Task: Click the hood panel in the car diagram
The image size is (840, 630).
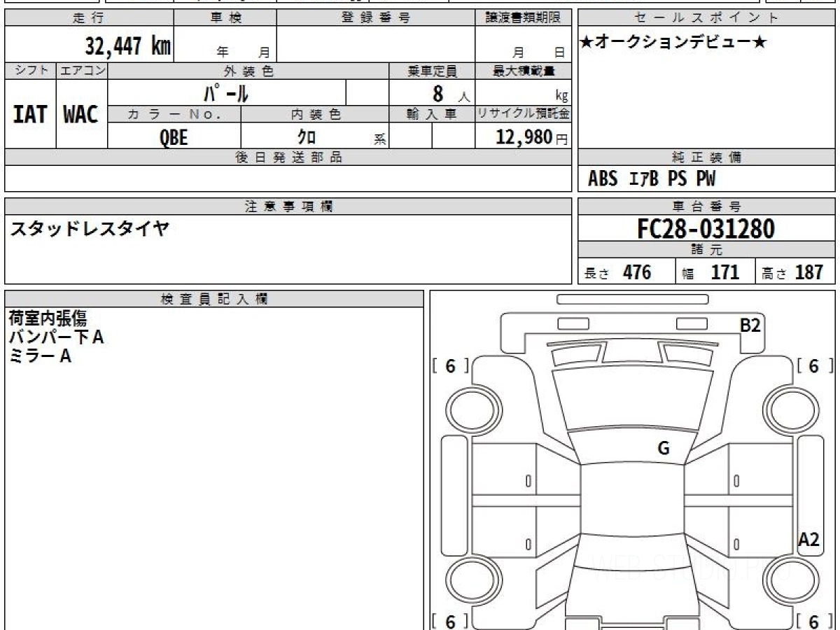Action: (633, 399)
